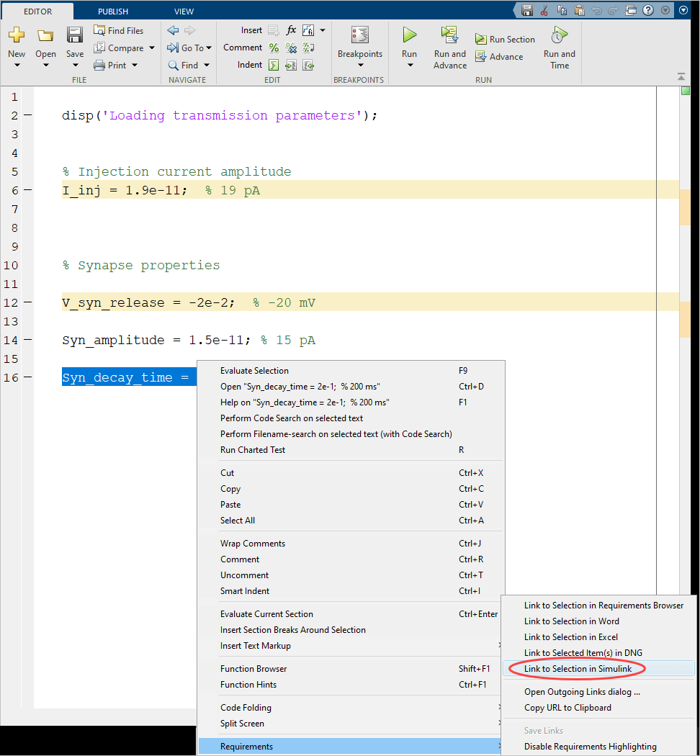Choose Evaluate Selection from context menu

coord(254,371)
